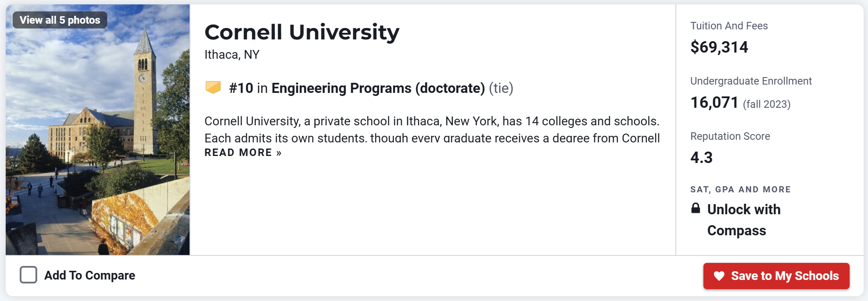
Task: Click the Add To Compare label
Action: pyautogui.click(x=90, y=276)
